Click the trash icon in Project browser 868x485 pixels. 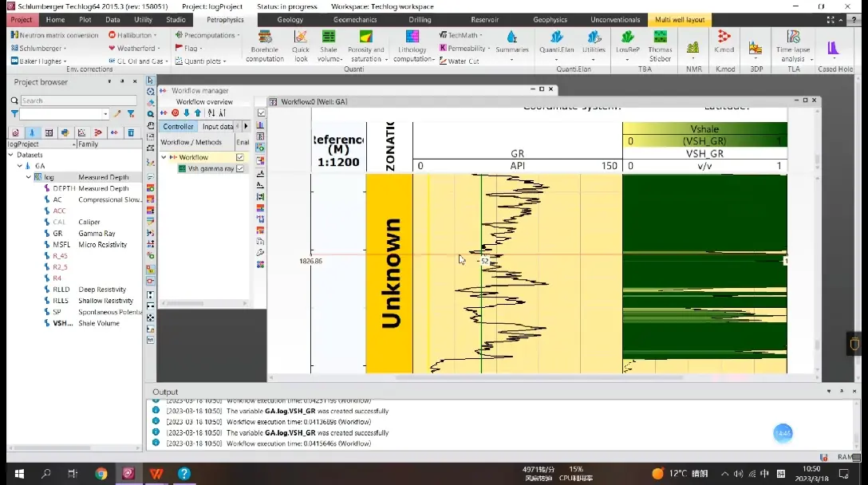[131, 132]
